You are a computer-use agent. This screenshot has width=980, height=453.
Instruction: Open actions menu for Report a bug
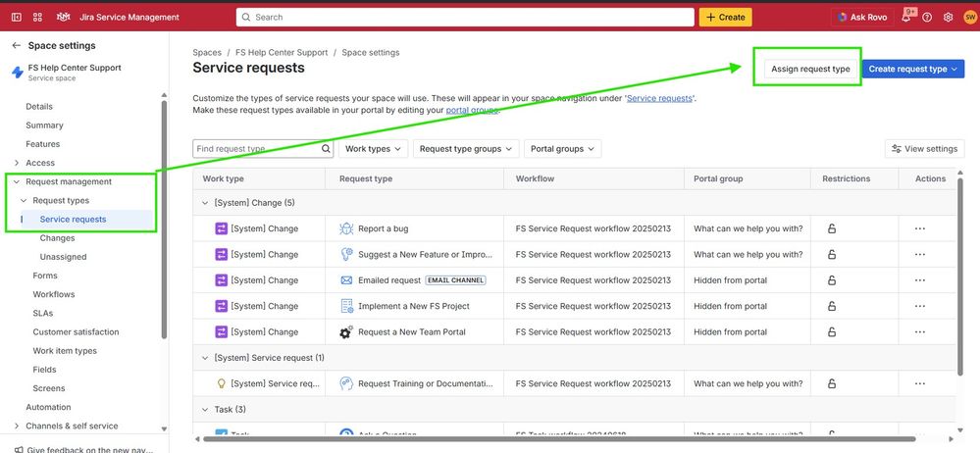pos(919,228)
